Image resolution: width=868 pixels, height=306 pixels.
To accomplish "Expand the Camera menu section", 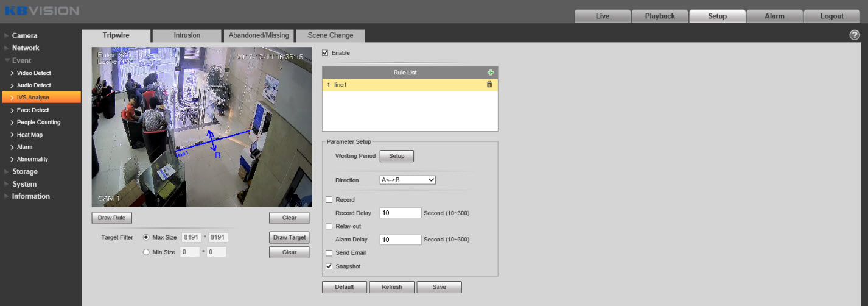I will tap(24, 35).
